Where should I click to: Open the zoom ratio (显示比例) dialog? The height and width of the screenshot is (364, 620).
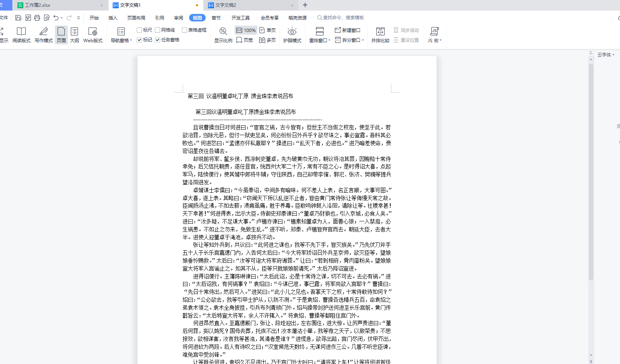click(x=223, y=35)
